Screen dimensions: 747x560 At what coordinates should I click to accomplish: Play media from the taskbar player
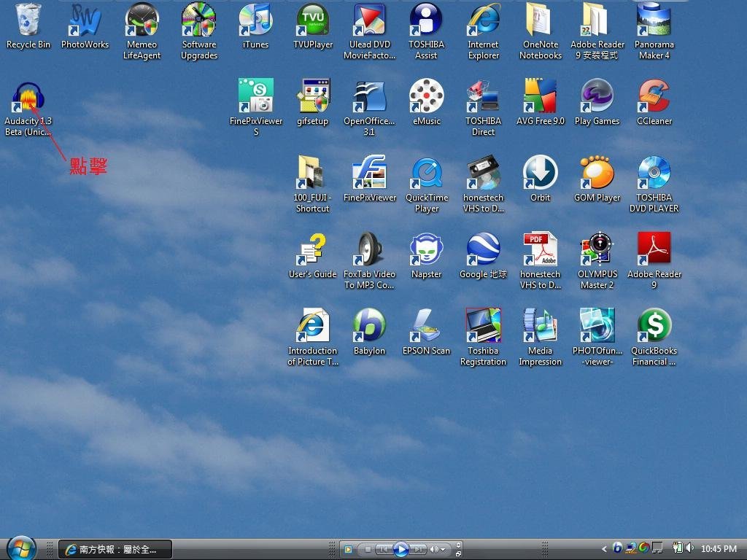pos(400,549)
